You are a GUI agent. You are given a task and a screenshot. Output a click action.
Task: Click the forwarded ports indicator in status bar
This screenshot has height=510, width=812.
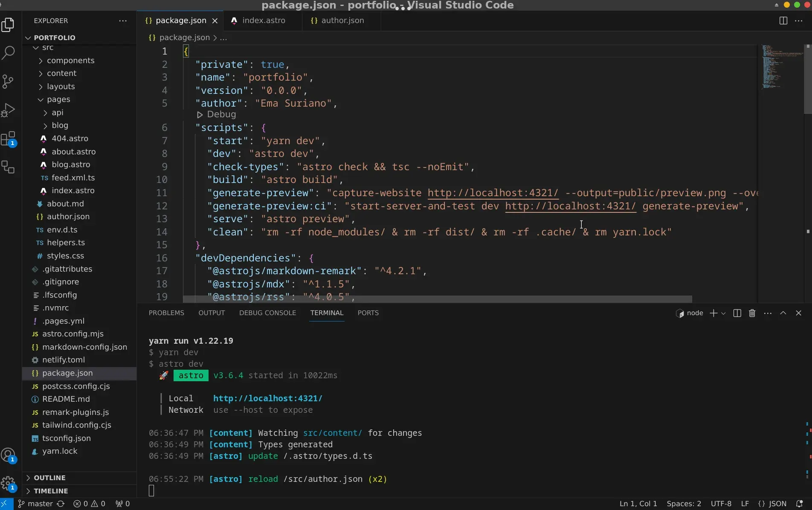(122, 504)
